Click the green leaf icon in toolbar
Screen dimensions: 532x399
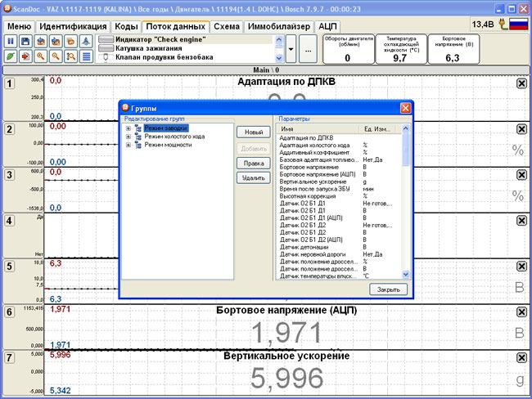coord(11,56)
